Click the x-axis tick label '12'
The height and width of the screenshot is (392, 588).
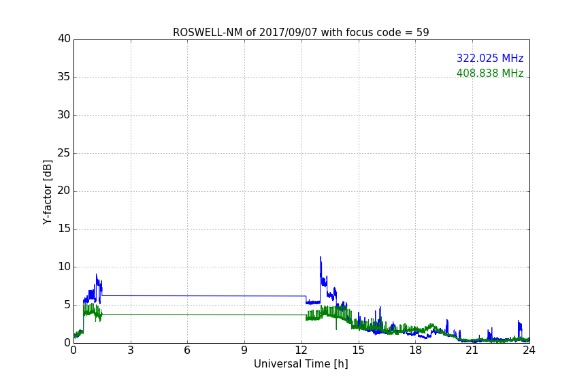pos(301,350)
